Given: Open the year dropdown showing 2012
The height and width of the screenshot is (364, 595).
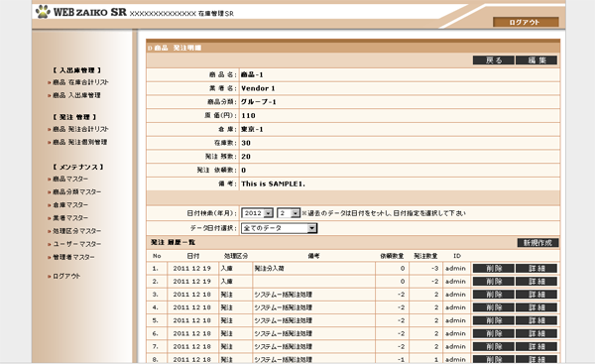Looking at the screenshot, I should (257, 213).
